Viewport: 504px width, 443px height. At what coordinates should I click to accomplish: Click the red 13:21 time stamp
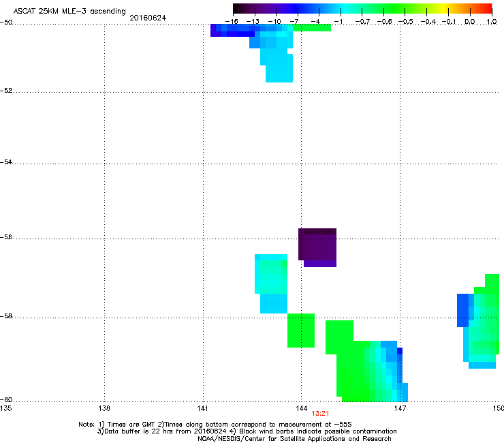point(320,414)
